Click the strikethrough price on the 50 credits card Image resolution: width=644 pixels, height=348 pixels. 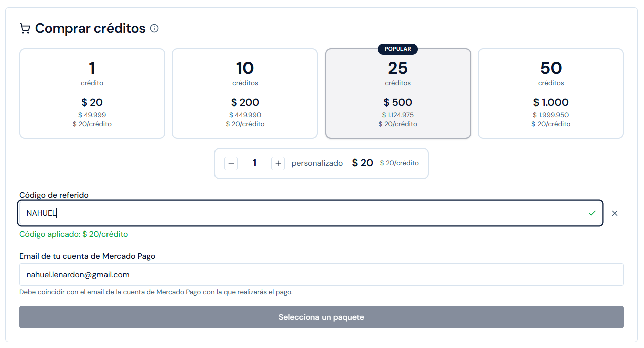pos(551,115)
